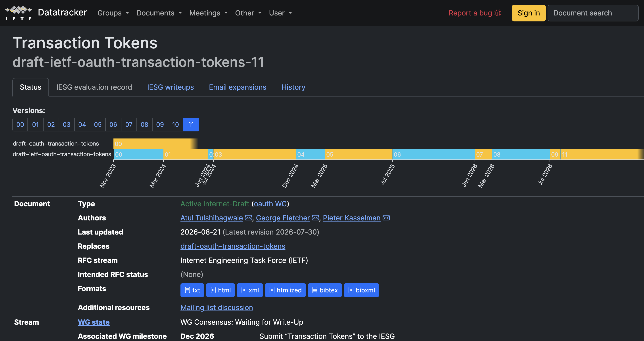Open Pieter Kasselman's author profile
The width and height of the screenshot is (644, 341).
pyautogui.click(x=351, y=218)
